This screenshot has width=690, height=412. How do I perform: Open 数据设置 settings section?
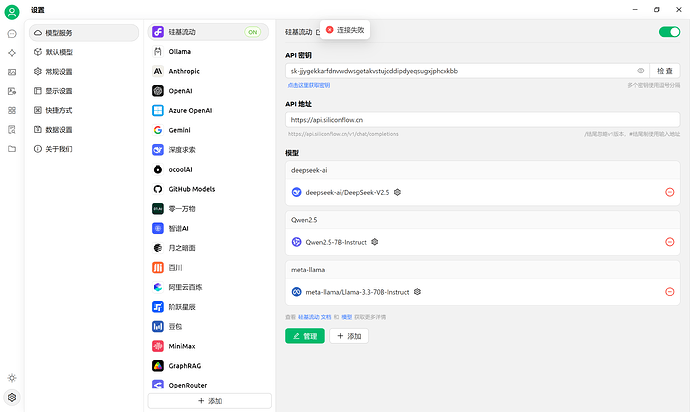tap(84, 130)
